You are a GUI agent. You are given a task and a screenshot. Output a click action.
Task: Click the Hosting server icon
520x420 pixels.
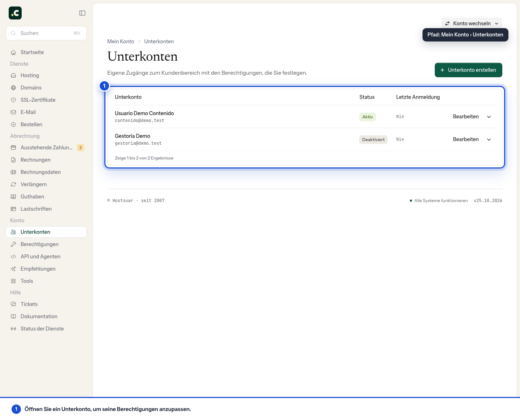pos(13,75)
